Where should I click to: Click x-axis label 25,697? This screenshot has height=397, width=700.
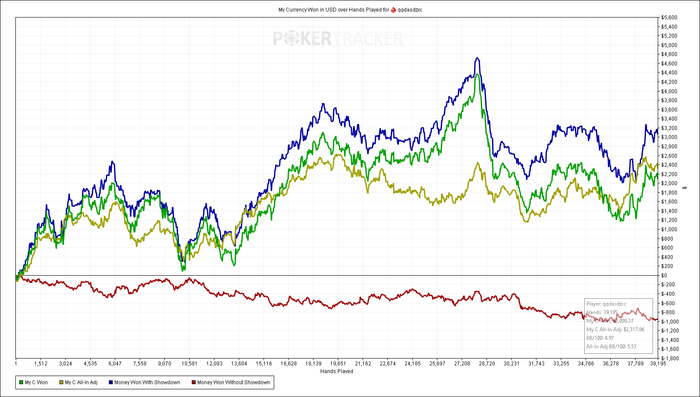(438, 364)
